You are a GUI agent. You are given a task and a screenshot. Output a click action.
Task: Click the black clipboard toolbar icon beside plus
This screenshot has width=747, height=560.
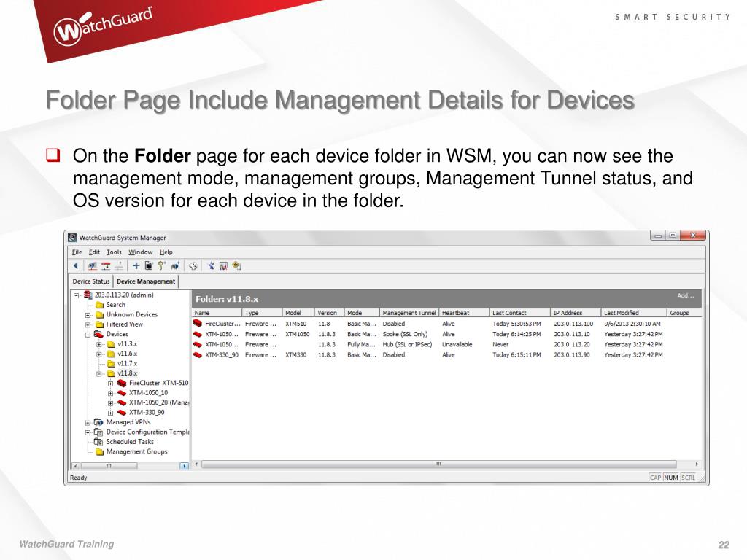click(x=149, y=265)
